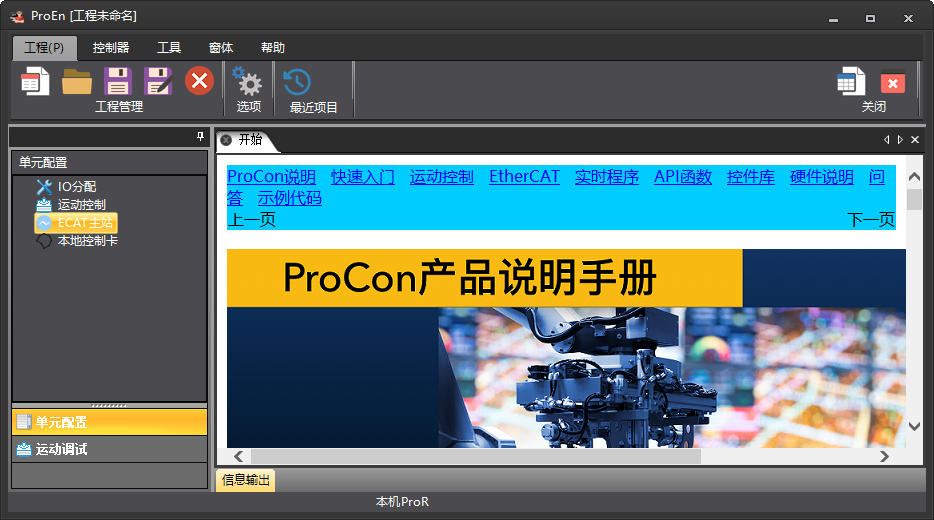Open the 实时程序 link

click(606, 177)
